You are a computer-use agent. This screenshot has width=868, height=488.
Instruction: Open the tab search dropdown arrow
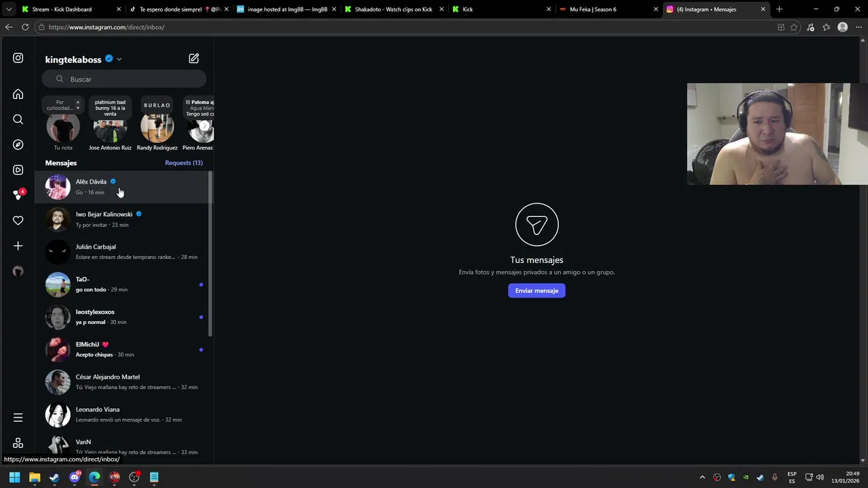[8, 9]
